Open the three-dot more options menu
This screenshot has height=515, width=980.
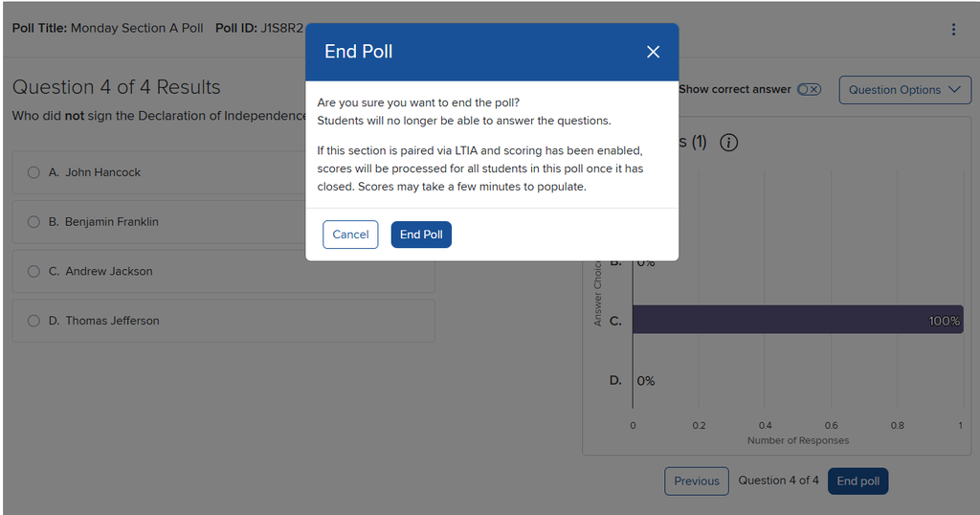tap(953, 29)
